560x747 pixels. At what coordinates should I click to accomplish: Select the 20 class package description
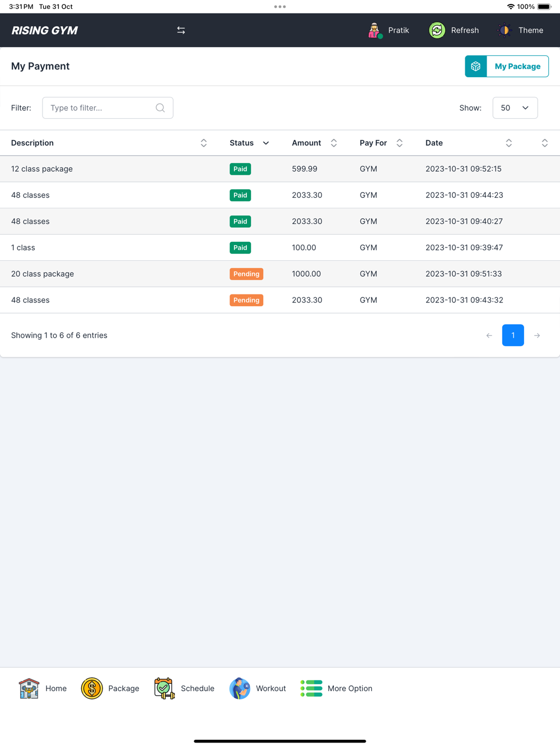pos(43,274)
